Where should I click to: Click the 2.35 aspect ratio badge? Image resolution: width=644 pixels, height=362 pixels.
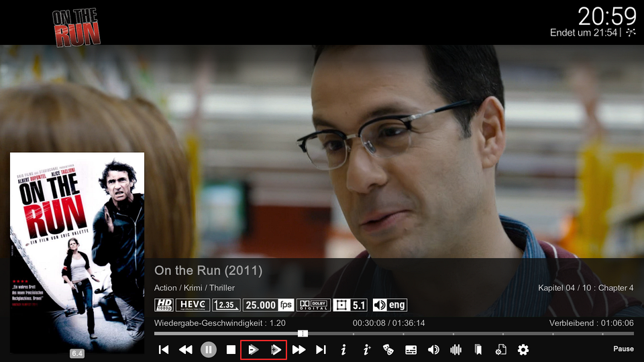(226, 305)
